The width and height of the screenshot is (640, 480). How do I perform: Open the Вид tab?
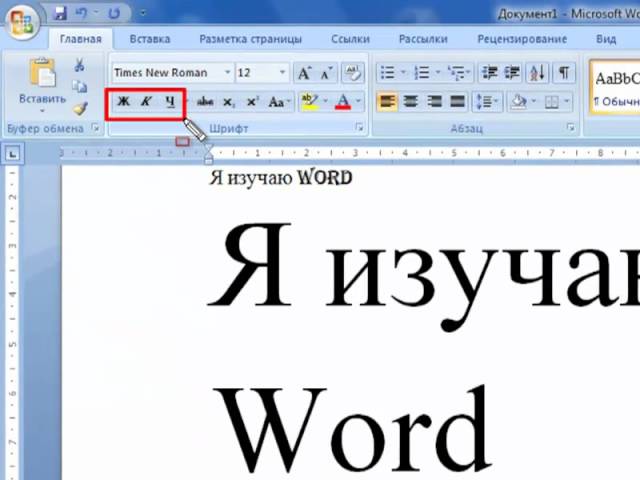(x=606, y=39)
